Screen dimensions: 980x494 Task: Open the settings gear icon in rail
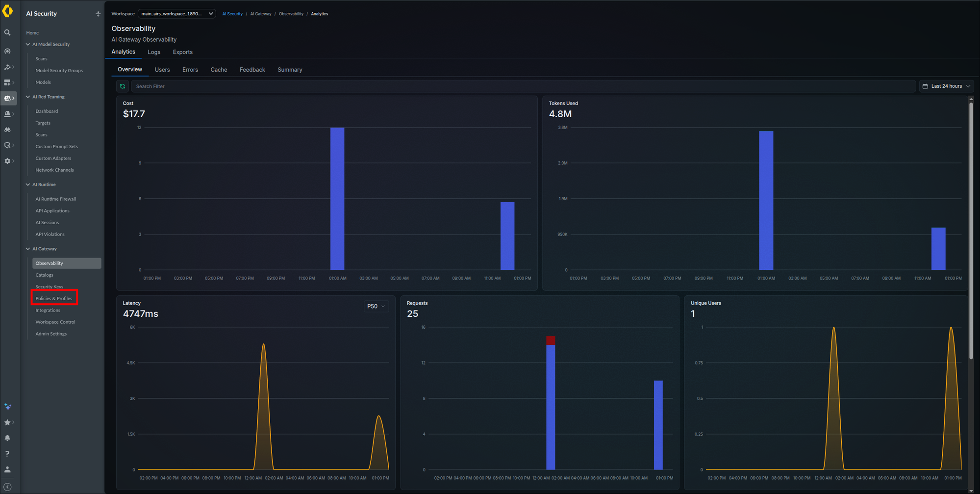(x=7, y=161)
